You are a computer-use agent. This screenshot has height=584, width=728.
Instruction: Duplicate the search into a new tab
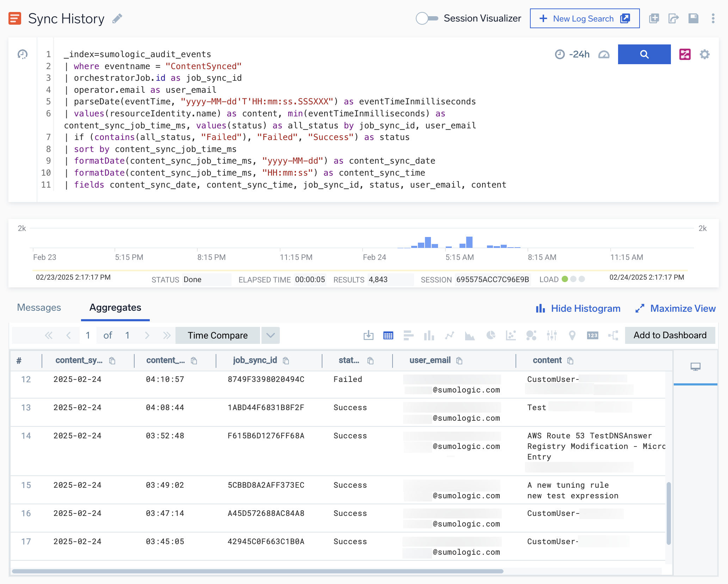[654, 18]
